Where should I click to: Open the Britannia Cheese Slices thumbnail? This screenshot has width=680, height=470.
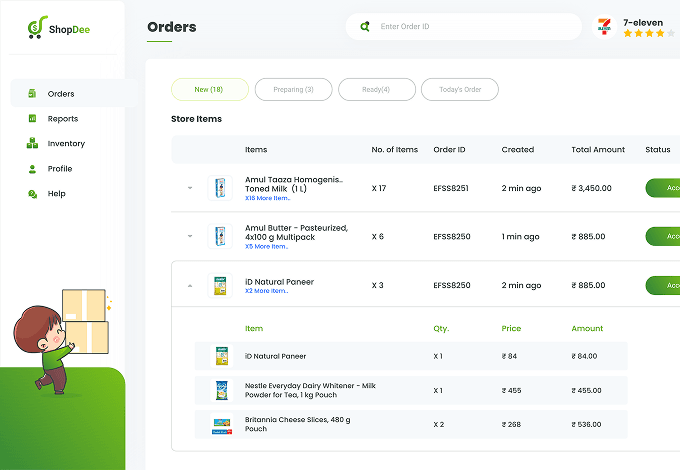pos(222,424)
